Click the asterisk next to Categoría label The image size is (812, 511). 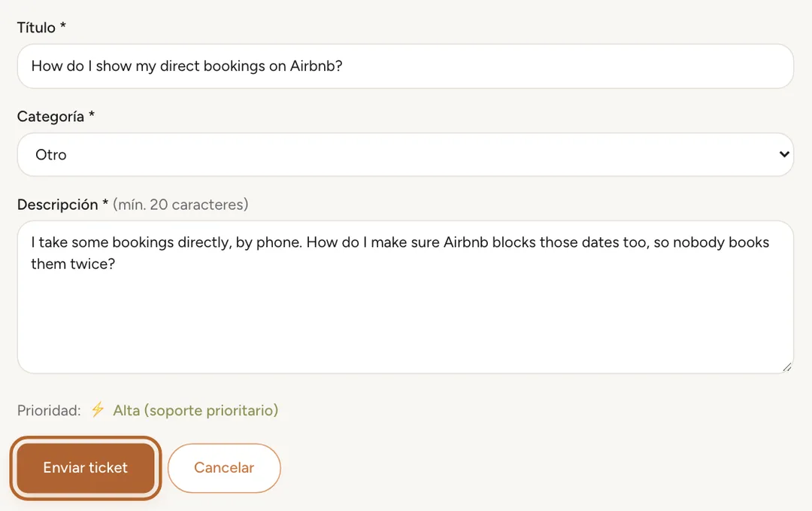pyautogui.click(x=92, y=114)
